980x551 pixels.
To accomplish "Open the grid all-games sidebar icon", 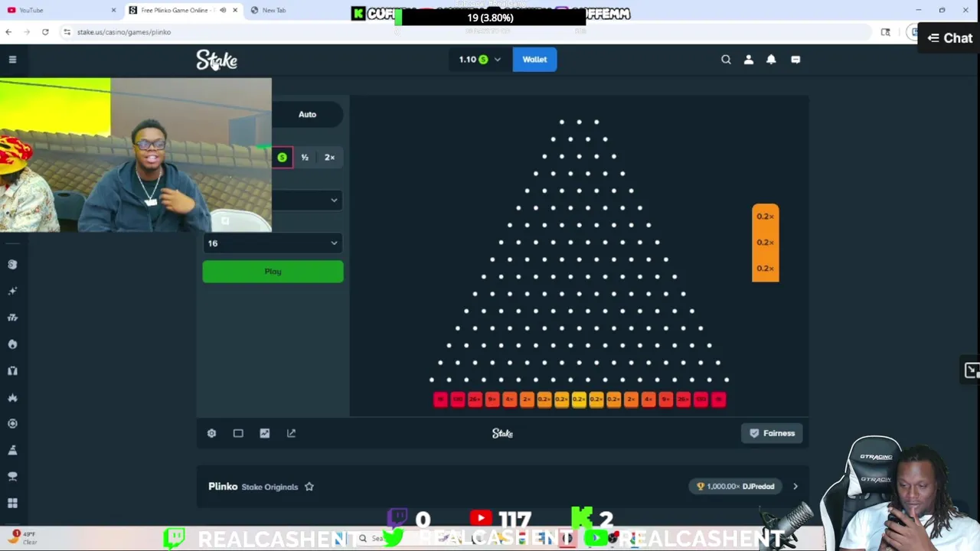I will pos(12,503).
